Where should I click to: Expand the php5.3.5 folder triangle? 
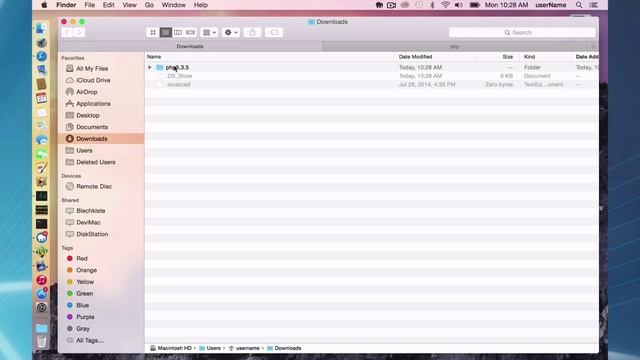pos(150,67)
